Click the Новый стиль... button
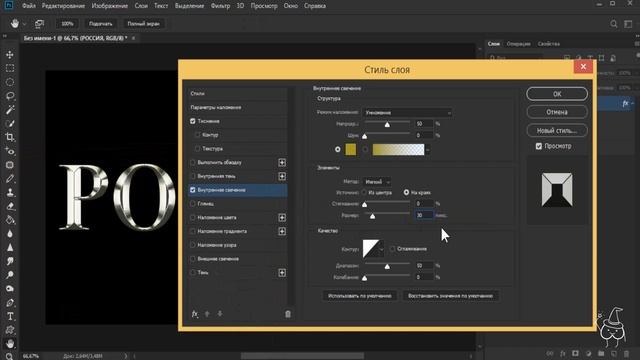640x360 pixels. click(x=557, y=131)
